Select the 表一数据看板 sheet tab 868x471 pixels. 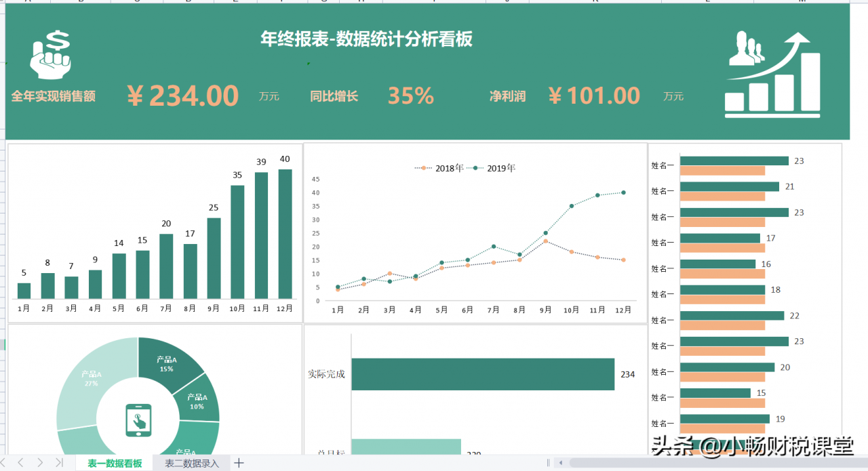point(114,463)
